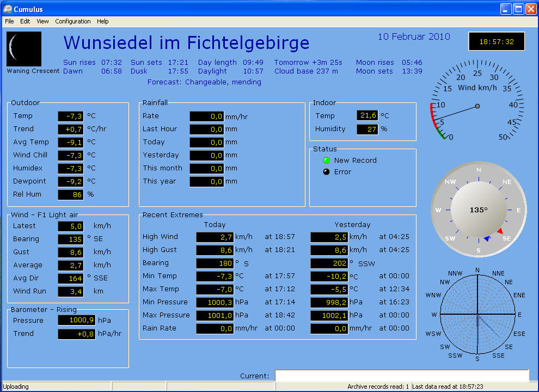Click yesterday's Bearing value 202
The width and height of the screenshot is (539, 392).
[329, 264]
